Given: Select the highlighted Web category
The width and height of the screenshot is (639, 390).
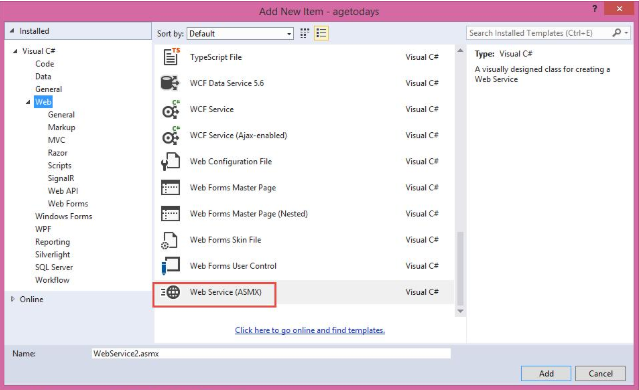Looking at the screenshot, I should (x=43, y=102).
